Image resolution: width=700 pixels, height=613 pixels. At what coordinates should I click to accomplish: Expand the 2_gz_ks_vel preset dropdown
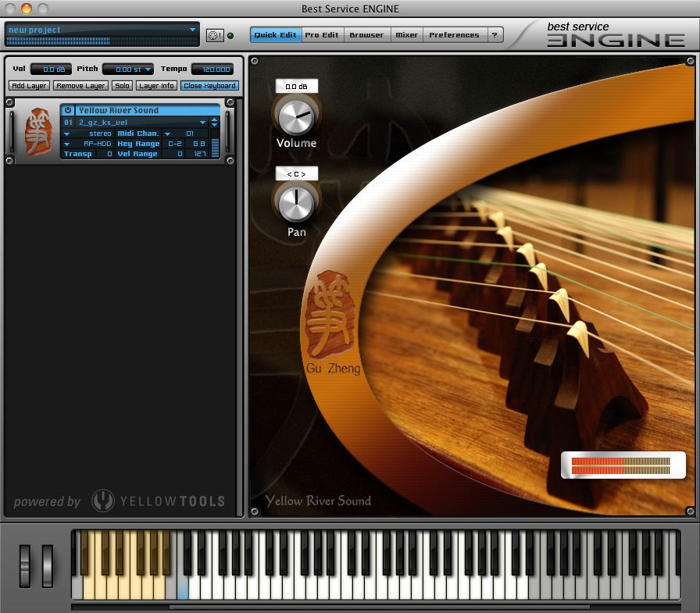(202, 123)
